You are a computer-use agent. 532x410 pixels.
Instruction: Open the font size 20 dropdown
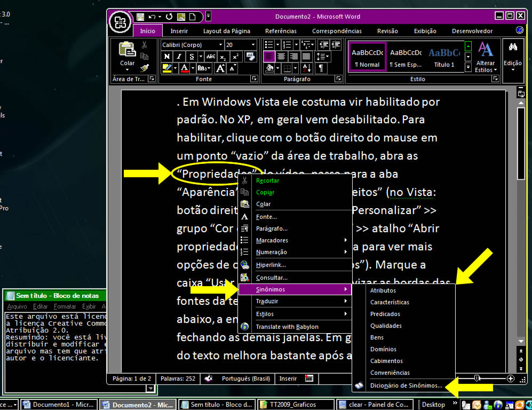[253, 45]
